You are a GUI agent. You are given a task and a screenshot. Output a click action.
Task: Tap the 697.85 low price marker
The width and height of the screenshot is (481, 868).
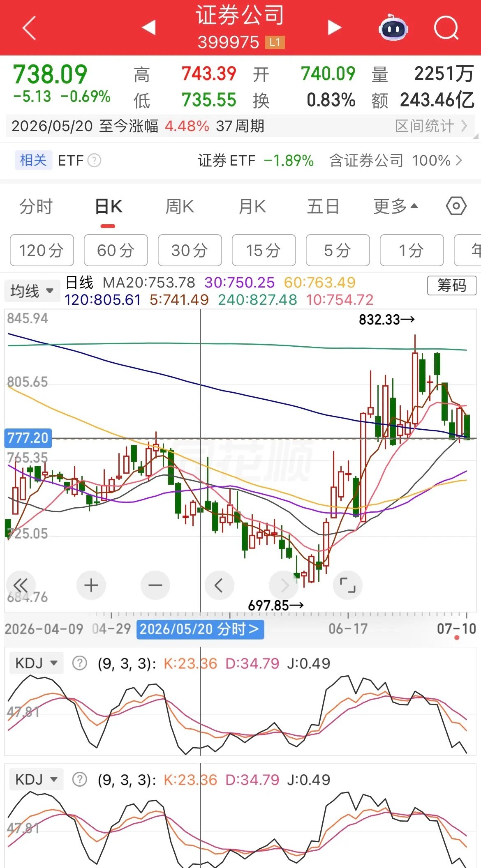275,605
